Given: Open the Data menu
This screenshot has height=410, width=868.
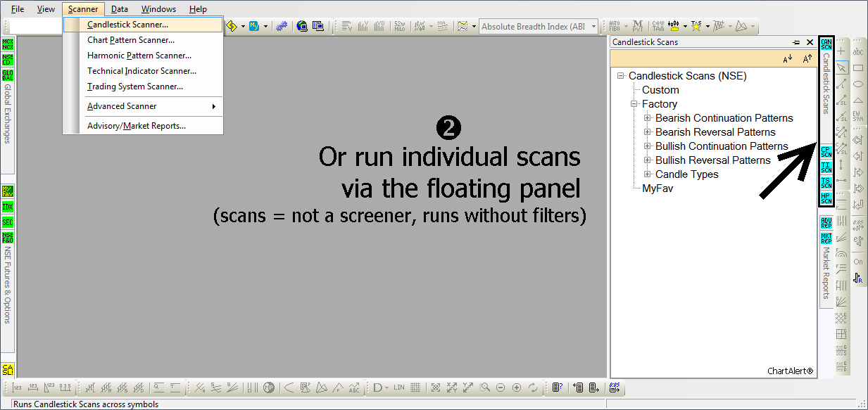Looking at the screenshot, I should tap(120, 9).
